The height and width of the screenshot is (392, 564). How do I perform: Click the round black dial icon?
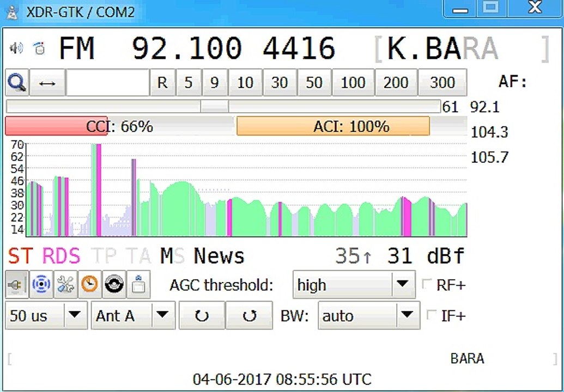pyautogui.click(x=114, y=285)
